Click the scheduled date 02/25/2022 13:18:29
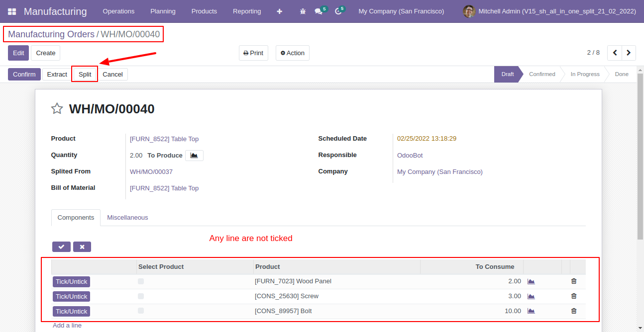Viewport: 644px width, 332px height. coord(427,139)
